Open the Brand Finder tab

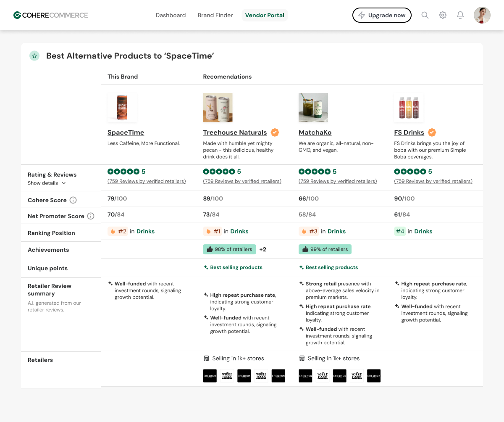[215, 15]
